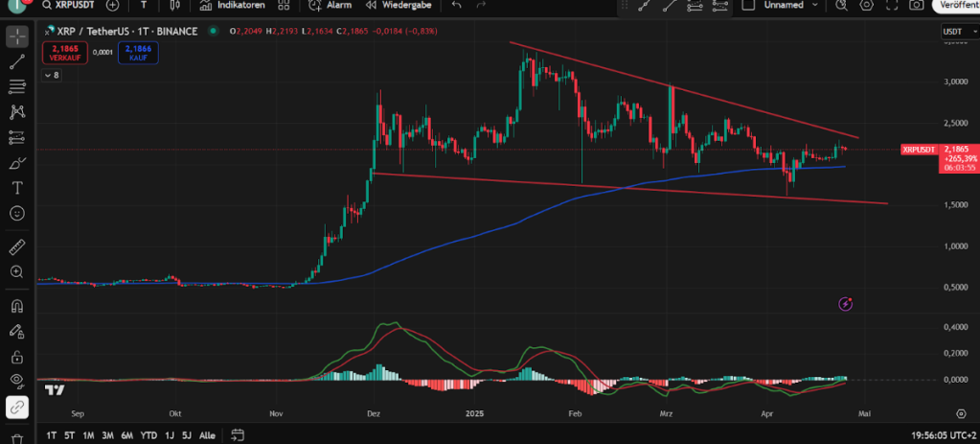
Task: Take a chart snapshot with camera icon
Action: point(917,5)
